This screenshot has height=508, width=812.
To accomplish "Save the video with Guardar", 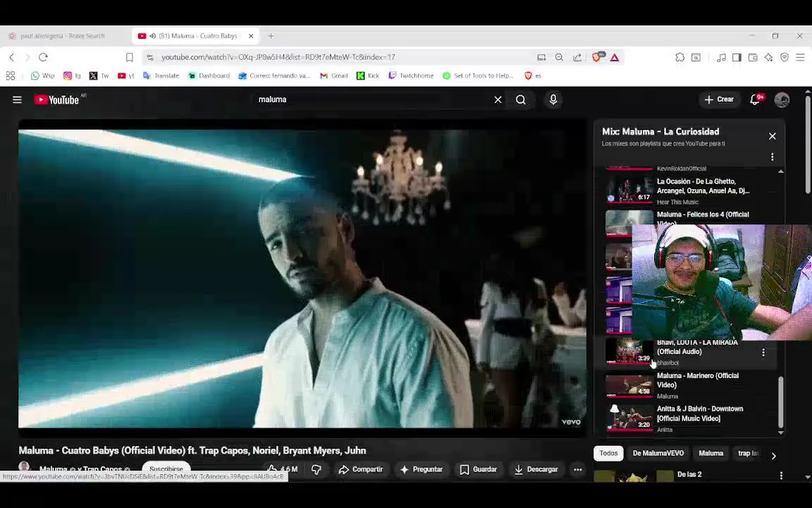I will tap(479, 469).
